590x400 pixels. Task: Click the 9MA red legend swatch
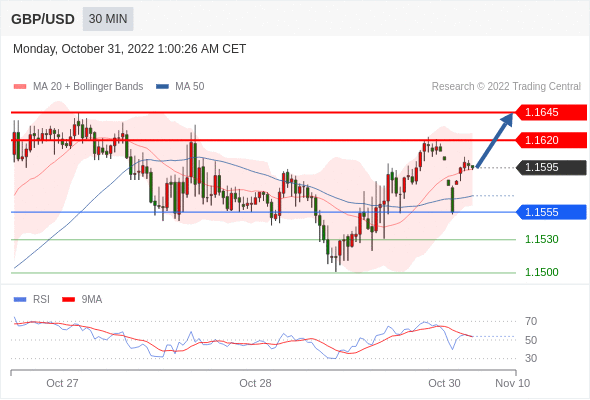pos(68,300)
